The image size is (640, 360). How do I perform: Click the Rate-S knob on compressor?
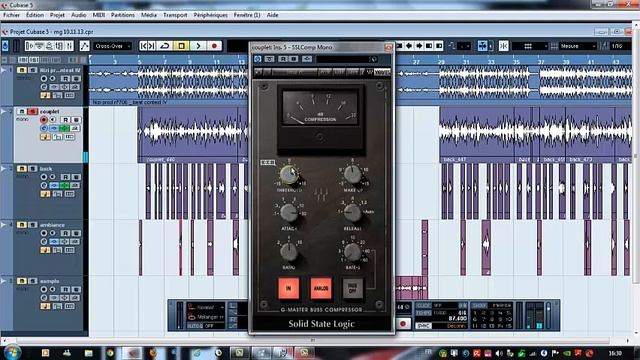click(352, 253)
